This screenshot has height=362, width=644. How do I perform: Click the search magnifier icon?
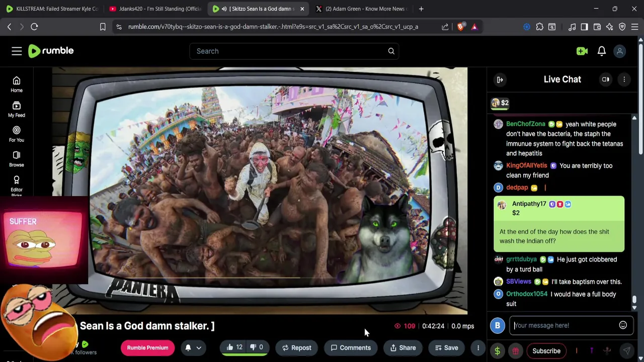pyautogui.click(x=391, y=51)
